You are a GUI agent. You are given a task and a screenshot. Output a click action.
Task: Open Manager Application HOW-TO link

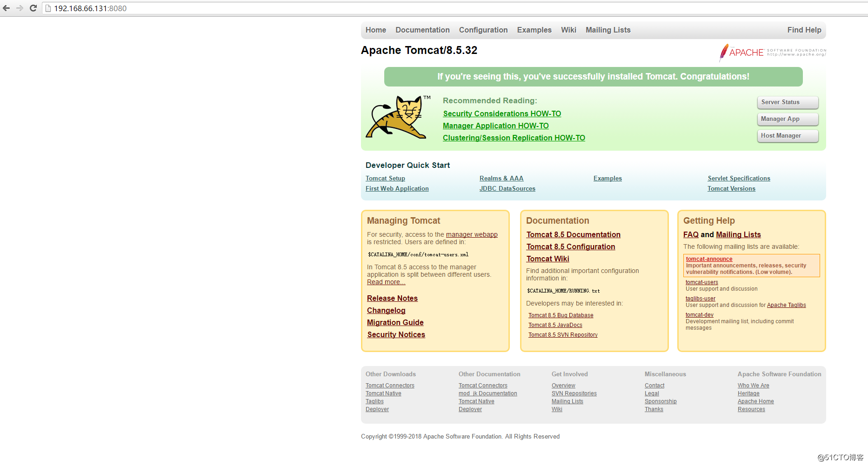(496, 126)
